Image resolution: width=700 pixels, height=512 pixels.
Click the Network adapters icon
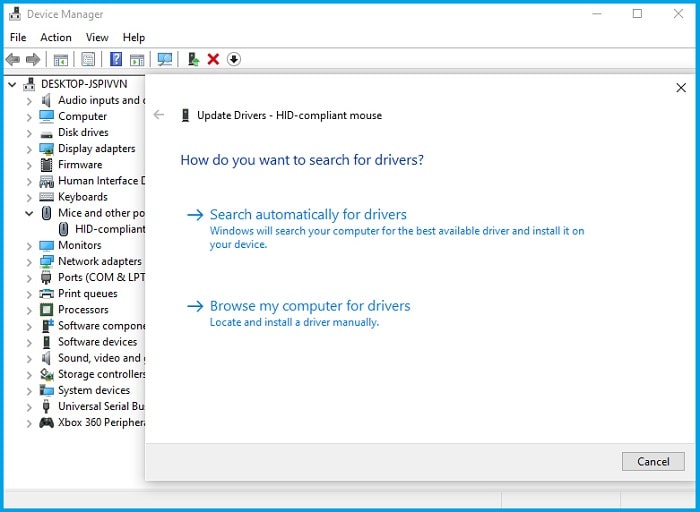point(46,261)
